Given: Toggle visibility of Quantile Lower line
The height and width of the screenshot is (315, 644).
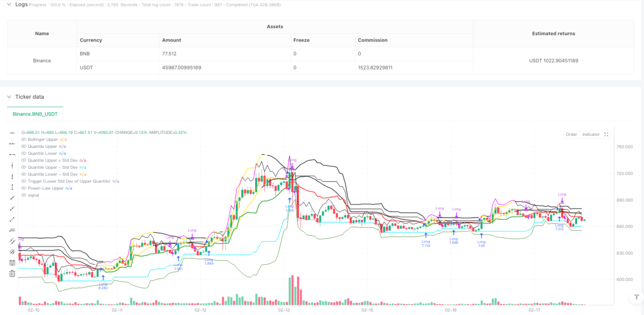Looking at the screenshot, I should click(x=24, y=153).
